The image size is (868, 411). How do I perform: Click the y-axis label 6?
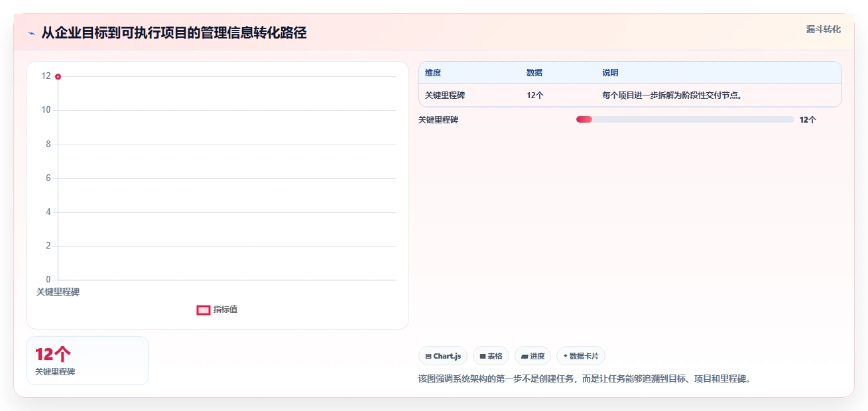coord(48,178)
